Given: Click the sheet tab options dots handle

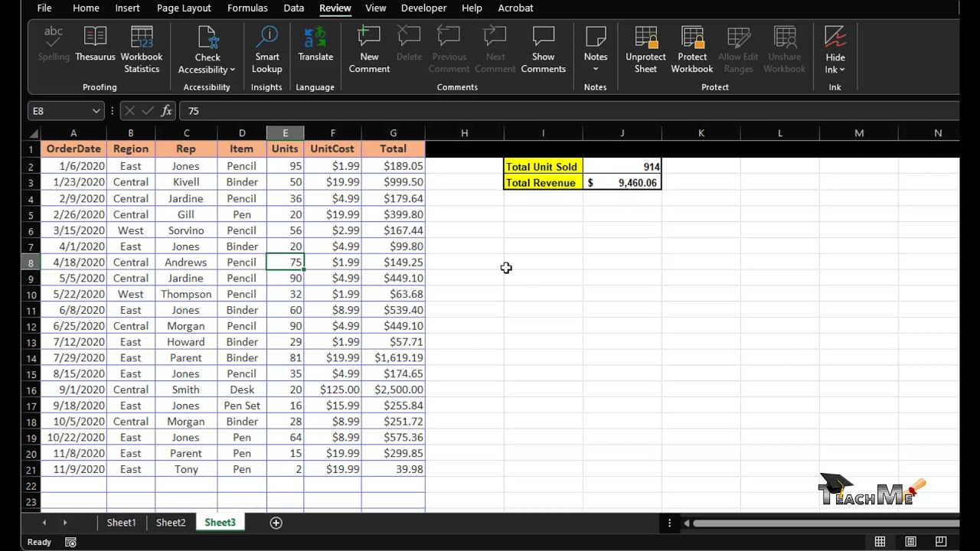Looking at the screenshot, I should click(x=669, y=523).
